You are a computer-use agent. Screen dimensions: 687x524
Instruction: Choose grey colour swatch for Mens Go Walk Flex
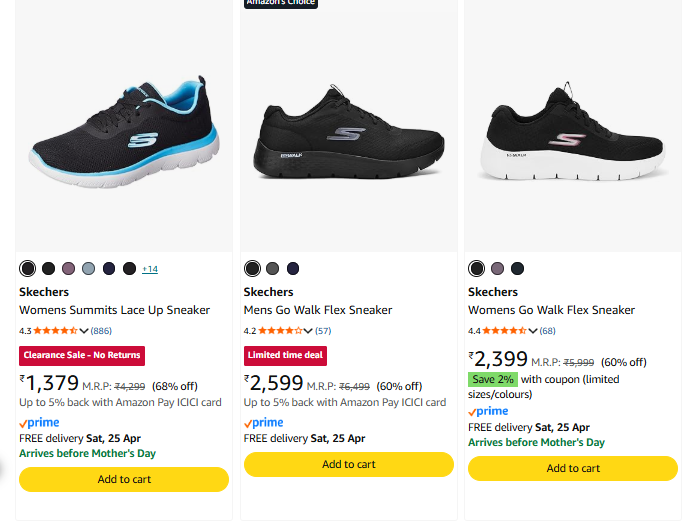(x=273, y=268)
